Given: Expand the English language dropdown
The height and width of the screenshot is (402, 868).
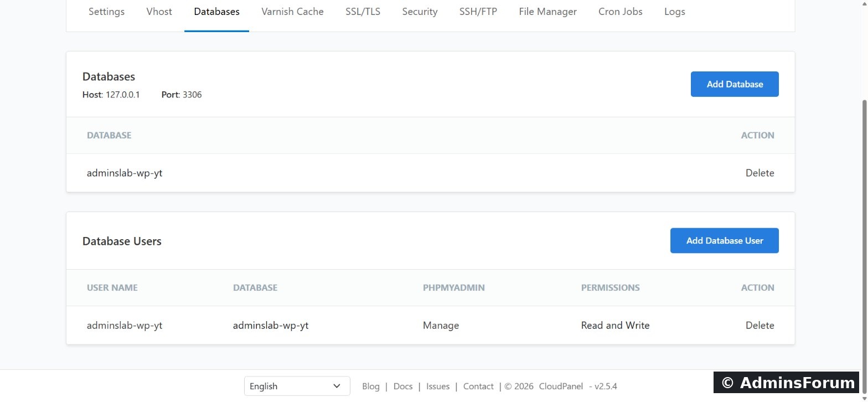Looking at the screenshot, I should click(297, 386).
